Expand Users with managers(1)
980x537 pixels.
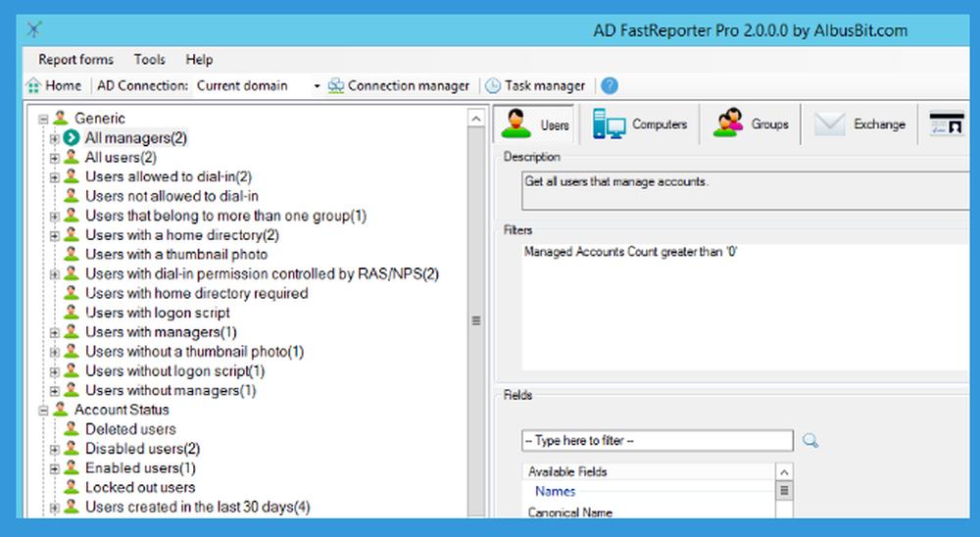point(54,332)
